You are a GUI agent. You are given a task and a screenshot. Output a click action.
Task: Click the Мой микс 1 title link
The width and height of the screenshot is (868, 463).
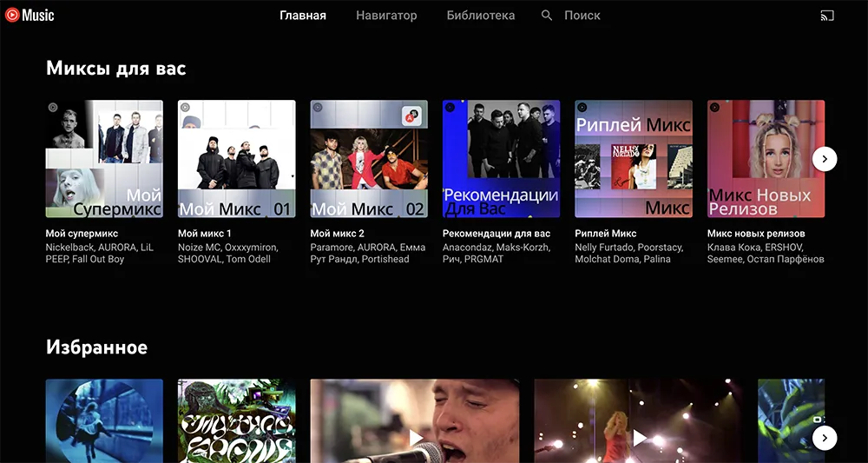pos(205,234)
